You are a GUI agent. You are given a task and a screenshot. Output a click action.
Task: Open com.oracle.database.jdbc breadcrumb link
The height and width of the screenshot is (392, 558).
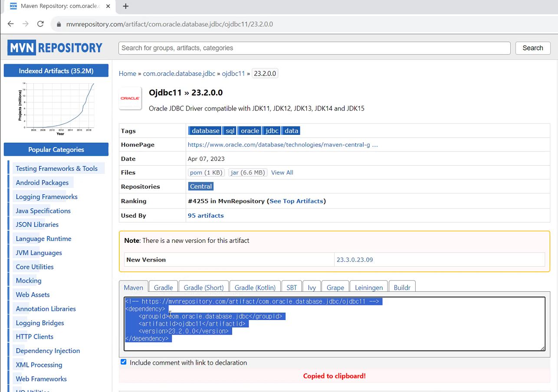pyautogui.click(x=179, y=74)
